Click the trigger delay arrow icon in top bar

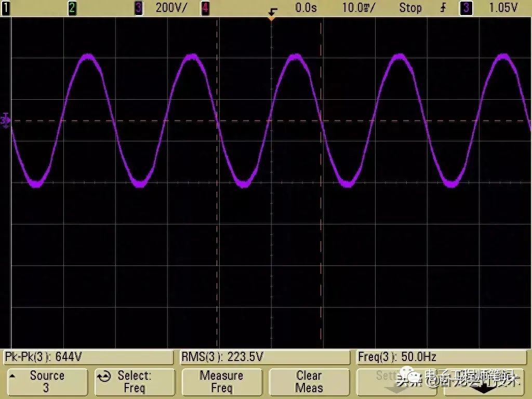272,9
